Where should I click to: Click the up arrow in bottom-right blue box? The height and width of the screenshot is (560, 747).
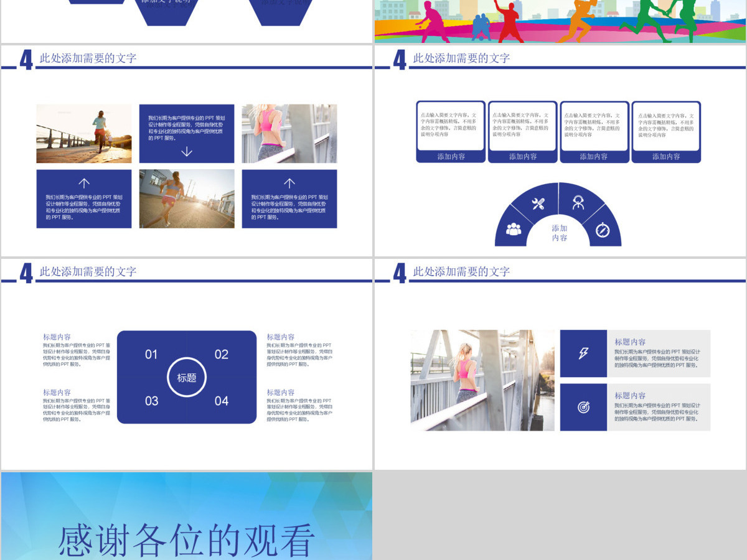pos(289,183)
